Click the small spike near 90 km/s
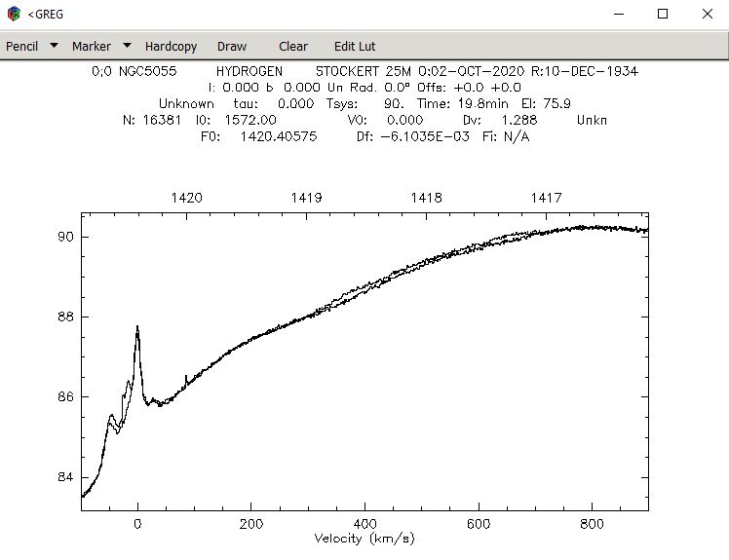Image resolution: width=729 pixels, height=560 pixels. 186,379
